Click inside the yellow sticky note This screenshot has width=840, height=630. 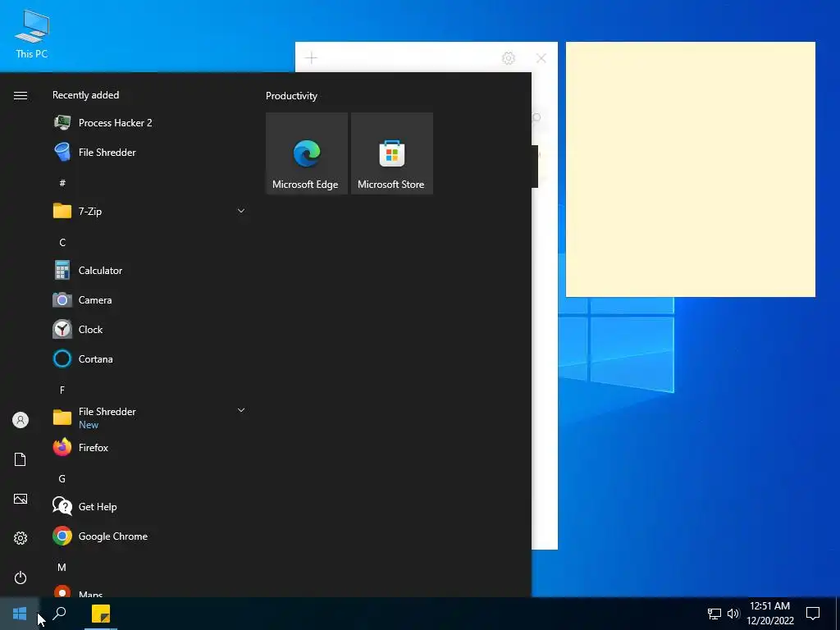(x=691, y=169)
